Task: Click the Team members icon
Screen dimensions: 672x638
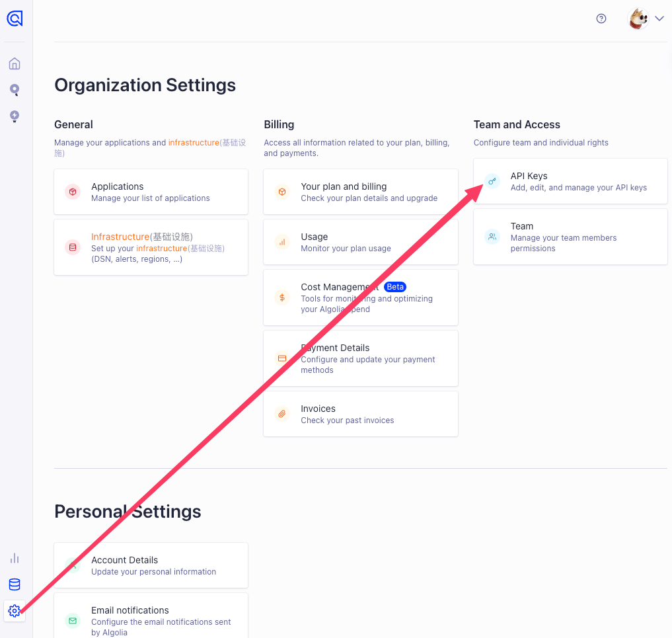Action: tap(492, 237)
